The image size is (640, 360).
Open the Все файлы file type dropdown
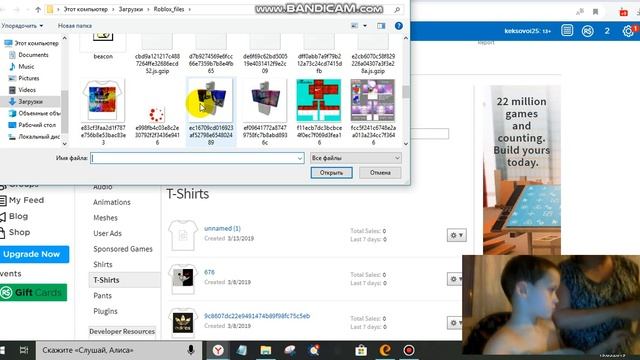coord(356,158)
